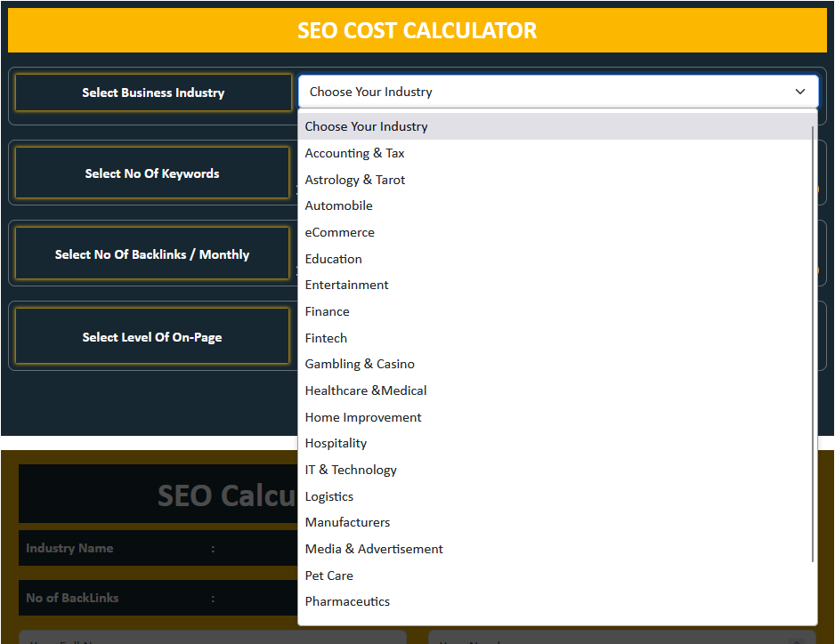Choose Education from the list
Viewport: 835px width, 644px height.
pos(333,259)
